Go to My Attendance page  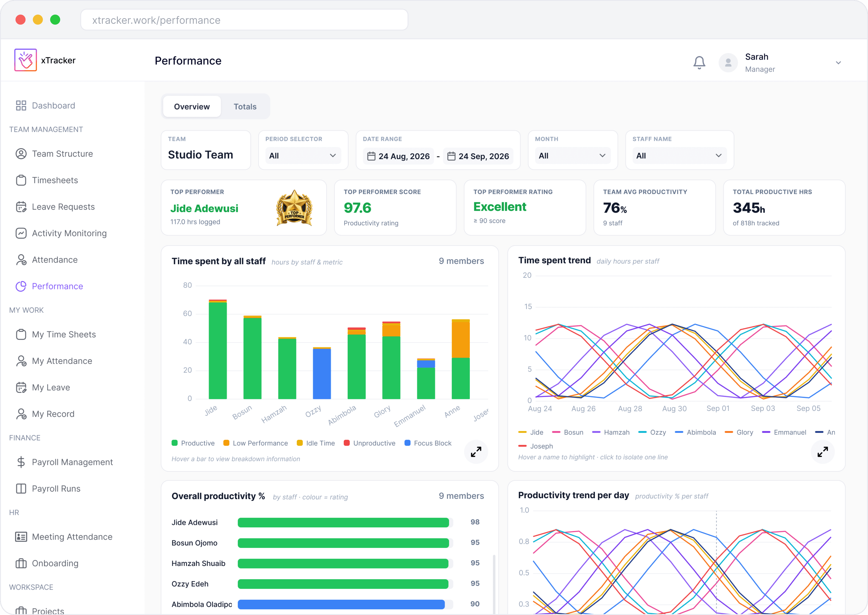54,361
